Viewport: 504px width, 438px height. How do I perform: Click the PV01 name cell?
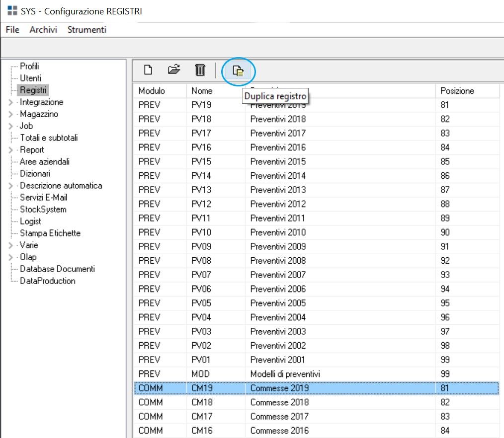(201, 360)
